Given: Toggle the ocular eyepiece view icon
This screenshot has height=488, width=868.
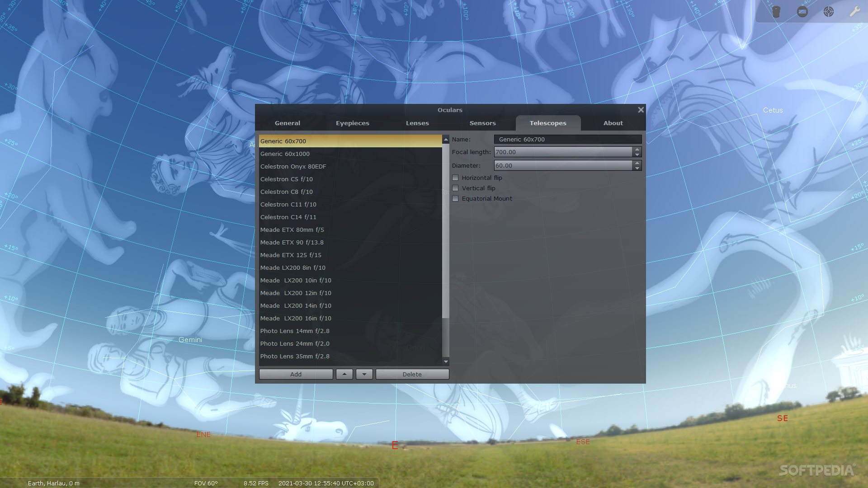Looking at the screenshot, I should click(776, 12).
